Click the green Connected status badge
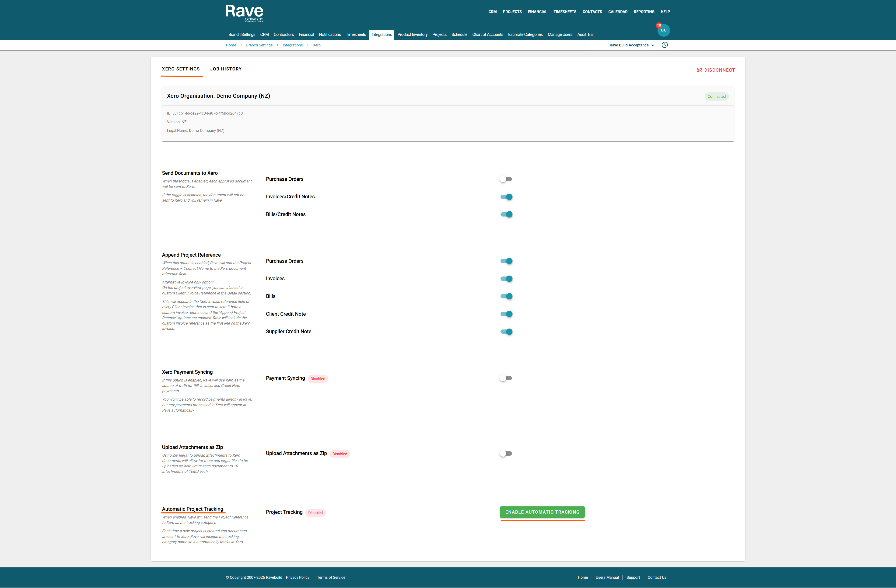896x588 pixels. click(x=716, y=97)
